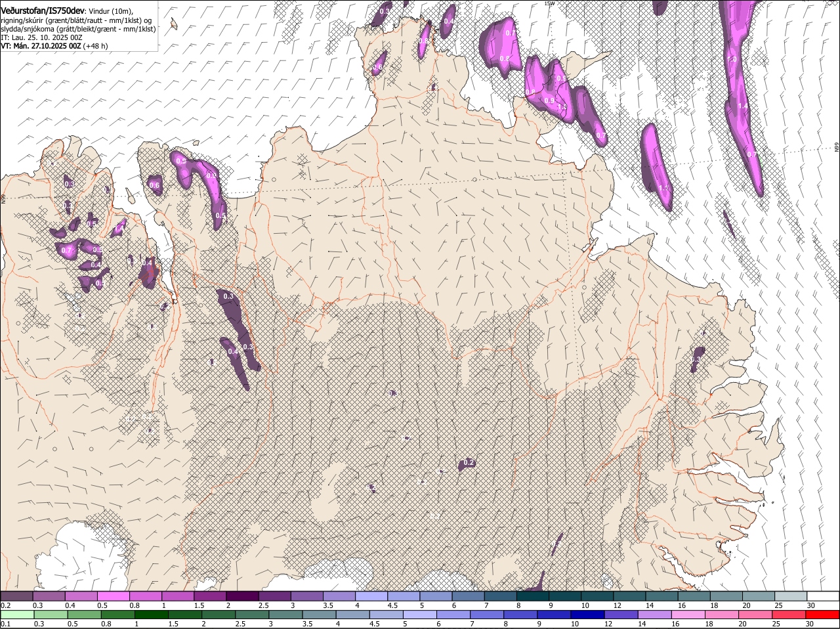Viewport: 840px width, 629px height.
Task: Click the dark teal 8 swatch in upper scale
Action: coord(533,596)
